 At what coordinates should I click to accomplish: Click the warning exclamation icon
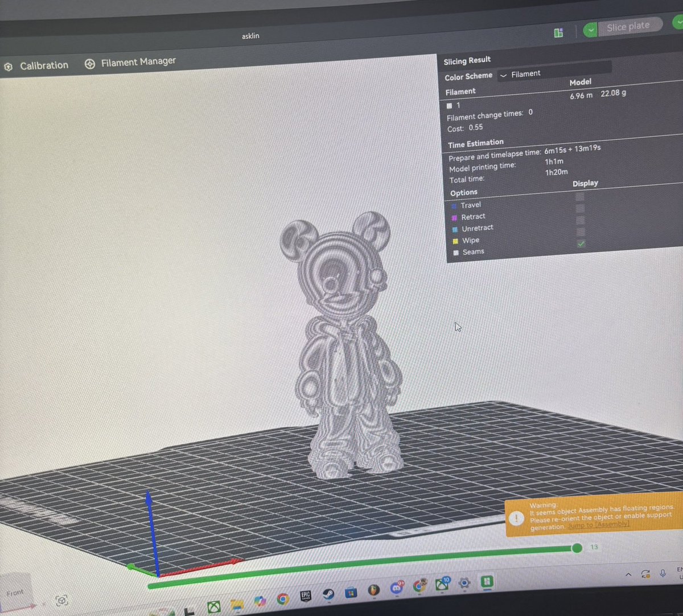tap(516, 518)
